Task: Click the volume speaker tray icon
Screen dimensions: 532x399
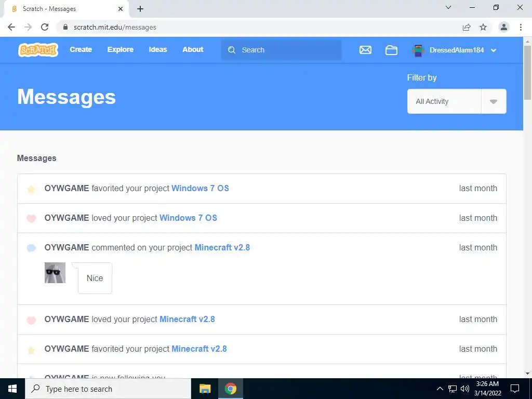Action: point(465,389)
